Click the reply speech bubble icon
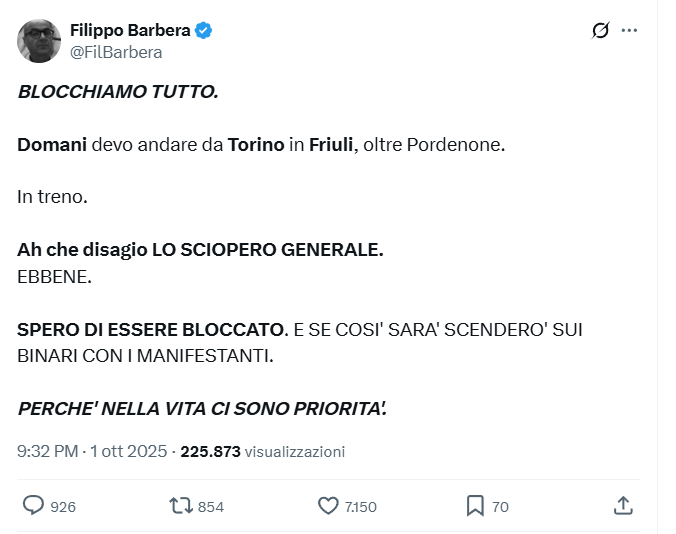This screenshot has width=676, height=534. click(x=33, y=506)
